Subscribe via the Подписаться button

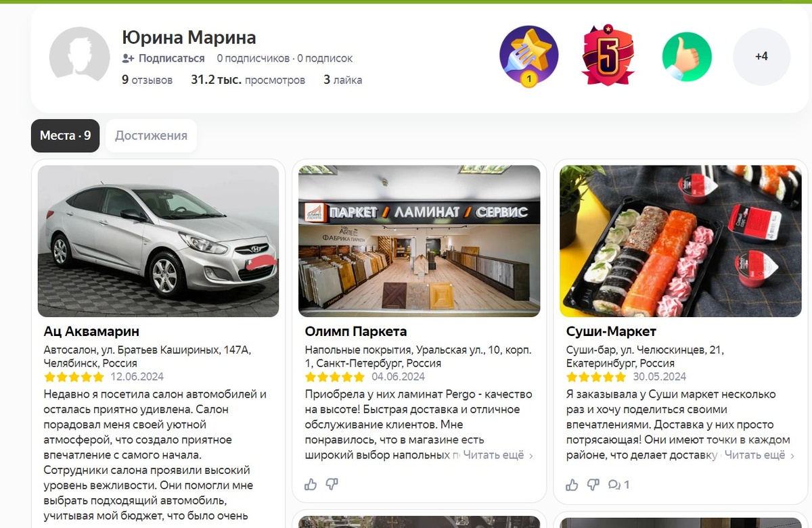tap(163, 58)
